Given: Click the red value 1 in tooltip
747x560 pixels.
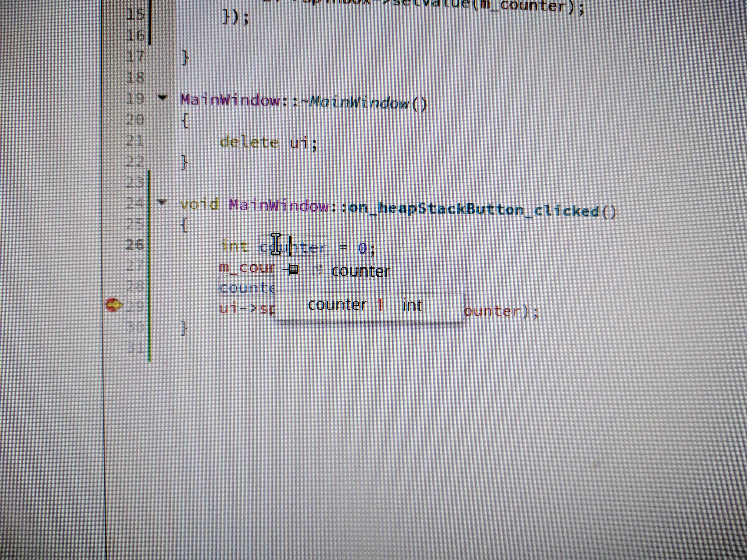Looking at the screenshot, I should [380, 305].
